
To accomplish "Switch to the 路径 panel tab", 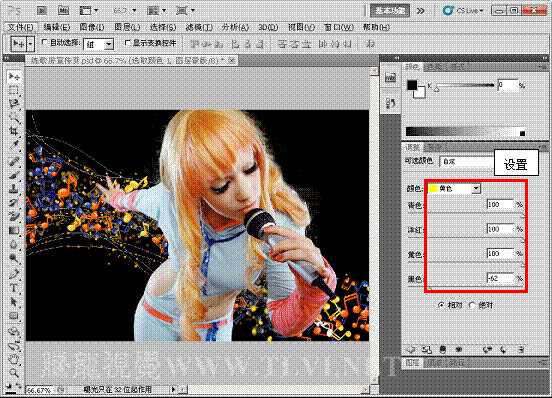I will [457, 362].
